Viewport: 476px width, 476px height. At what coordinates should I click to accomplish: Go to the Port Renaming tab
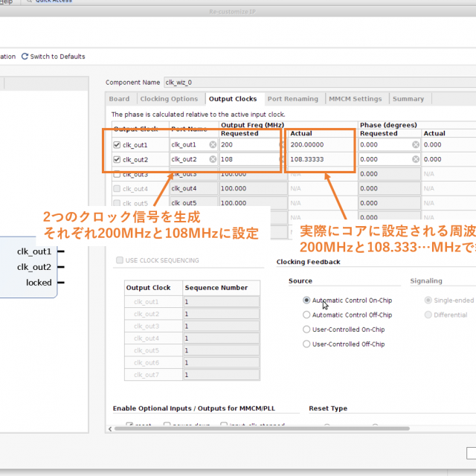[x=292, y=99]
